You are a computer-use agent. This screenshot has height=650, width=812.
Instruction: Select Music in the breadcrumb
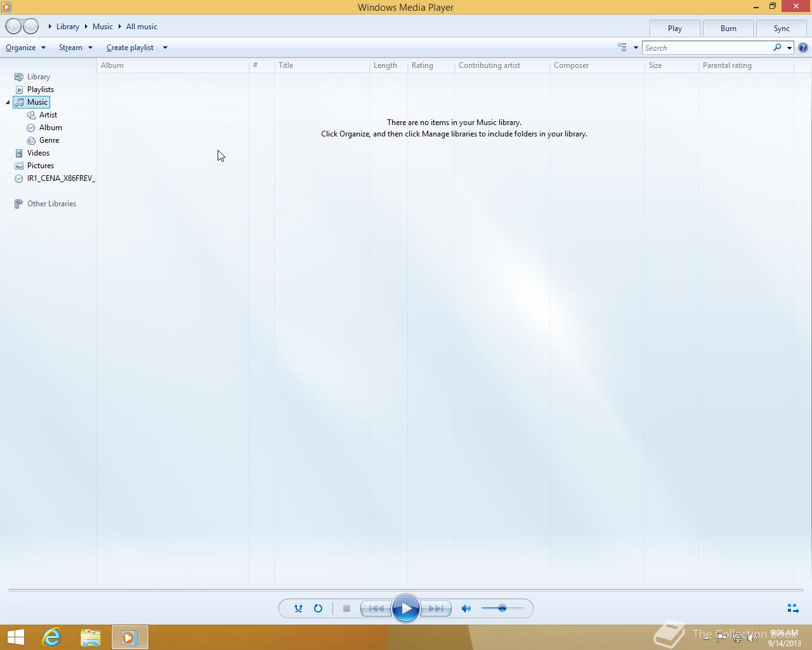[103, 27]
